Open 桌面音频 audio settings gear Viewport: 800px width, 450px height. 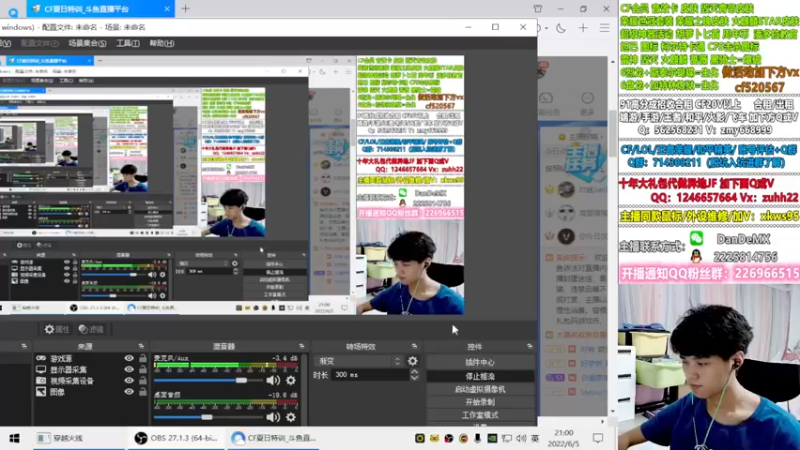pos(291,417)
